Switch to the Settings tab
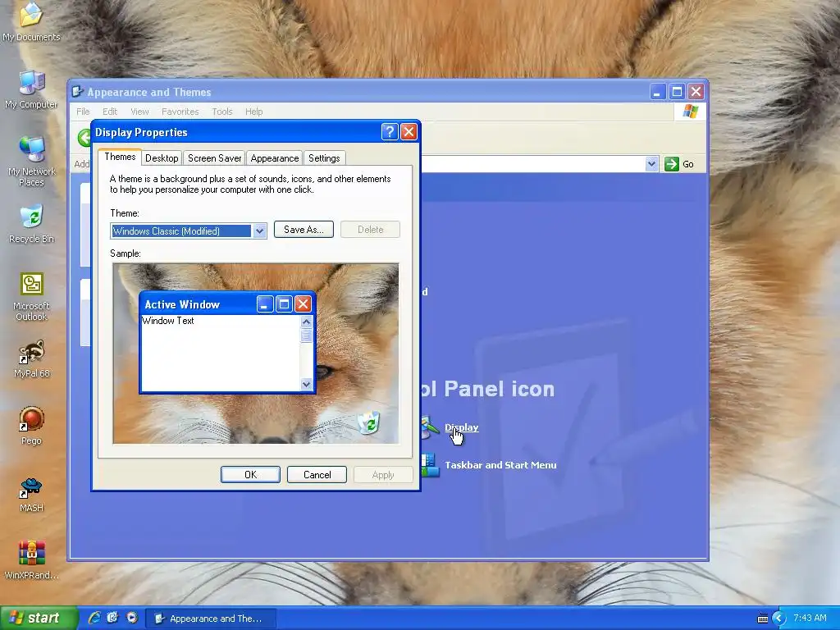 pos(324,158)
